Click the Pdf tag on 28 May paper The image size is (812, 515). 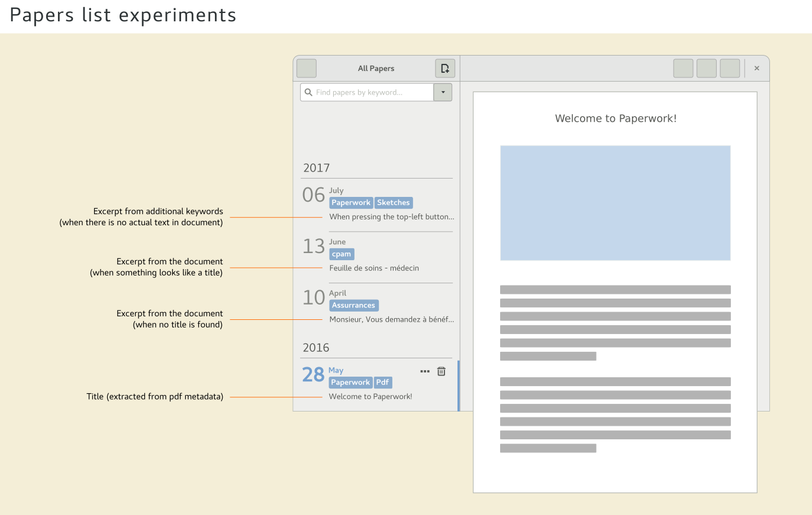383,383
